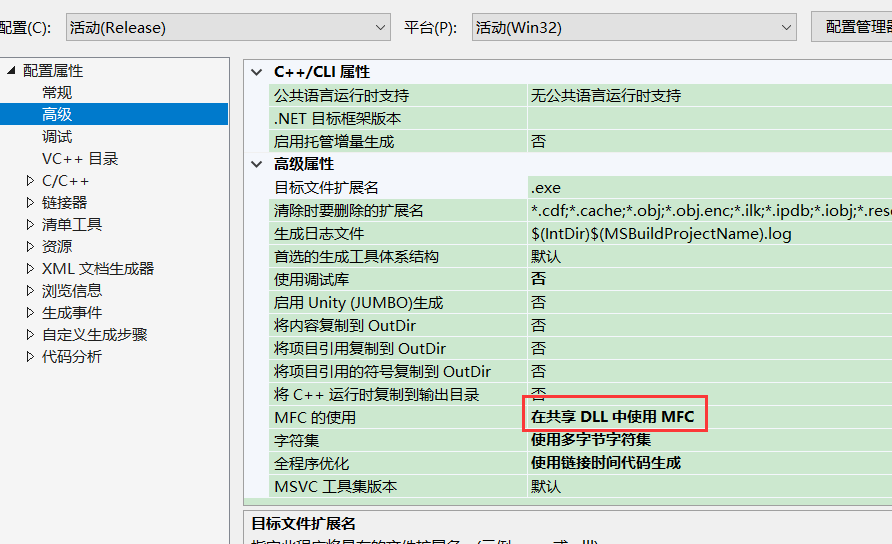The height and width of the screenshot is (544, 892).
Task: Select the 链接器 tree label
Action: 64,203
